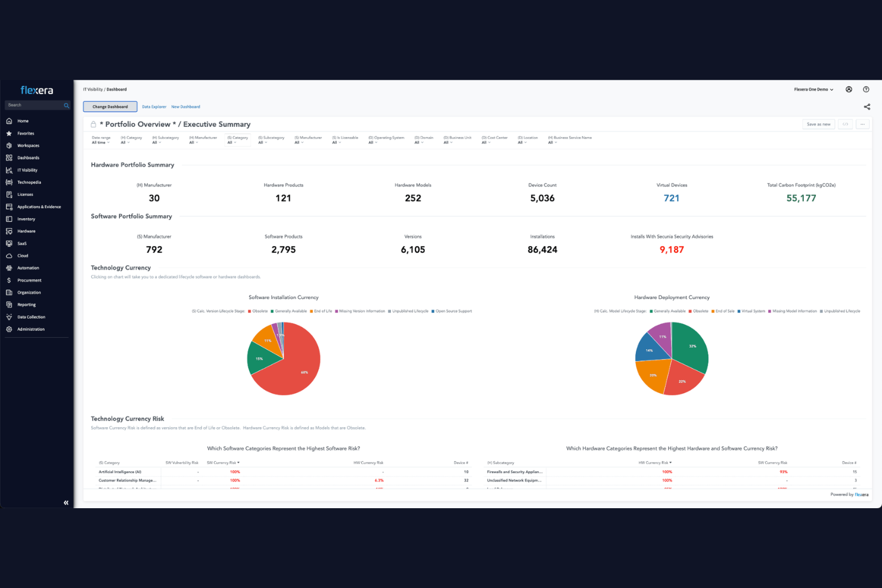Click the Change Dashboard button
882x588 pixels.
point(110,107)
